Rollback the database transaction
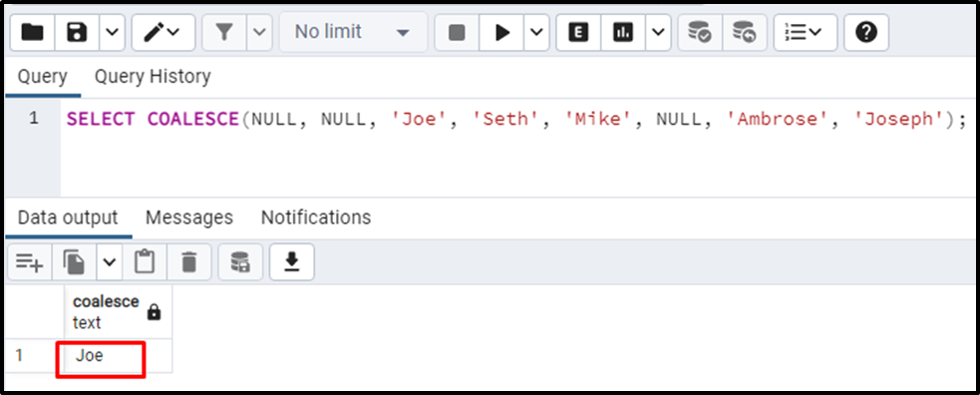 [745, 33]
